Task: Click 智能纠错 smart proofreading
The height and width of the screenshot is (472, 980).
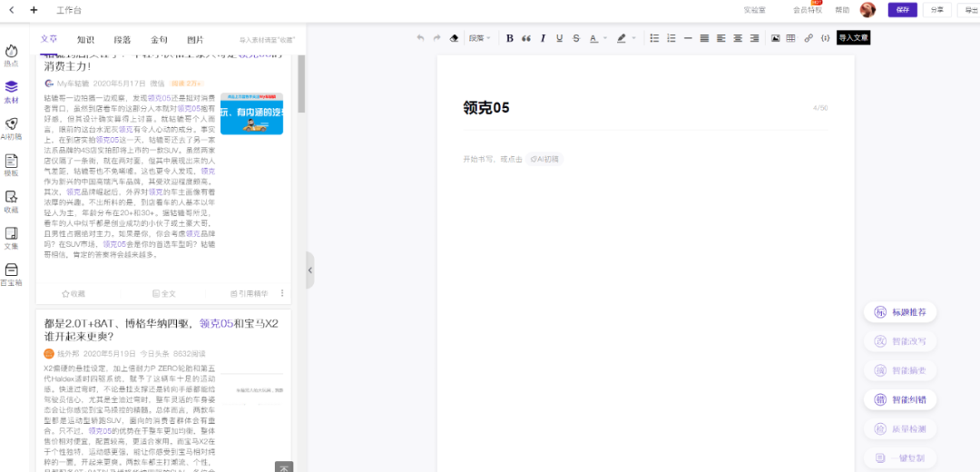Action: 900,400
